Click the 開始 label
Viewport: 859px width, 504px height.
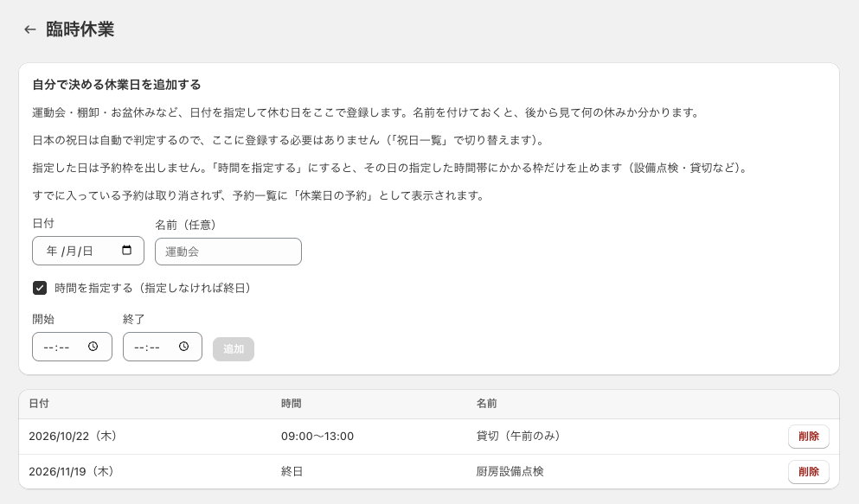click(x=43, y=319)
